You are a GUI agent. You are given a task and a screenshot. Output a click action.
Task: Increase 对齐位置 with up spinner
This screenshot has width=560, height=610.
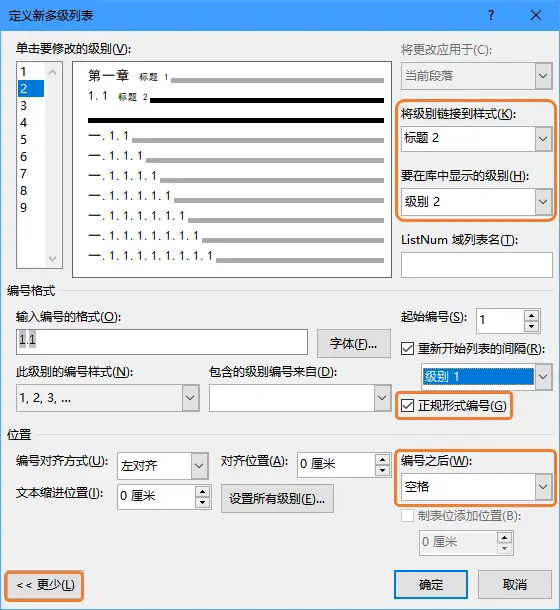pyautogui.click(x=383, y=459)
